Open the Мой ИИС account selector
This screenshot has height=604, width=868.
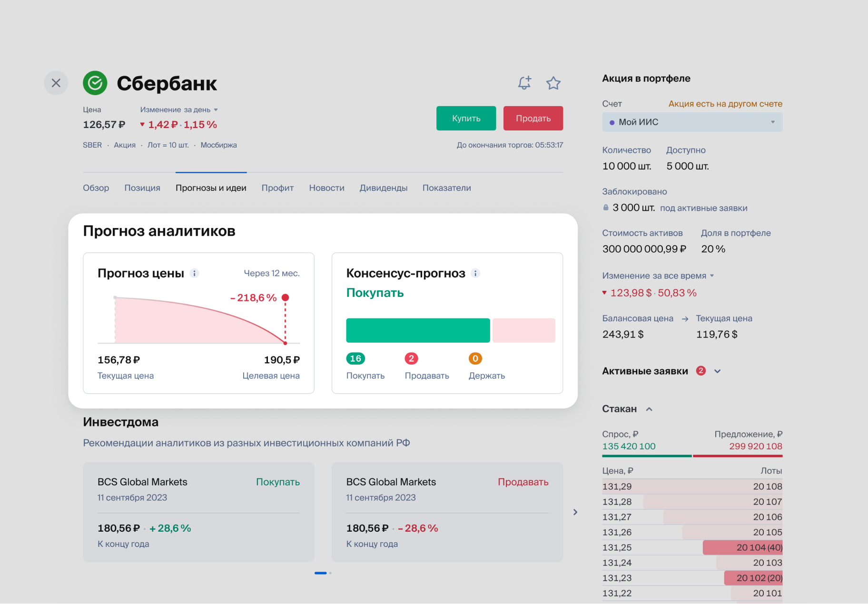coord(692,122)
